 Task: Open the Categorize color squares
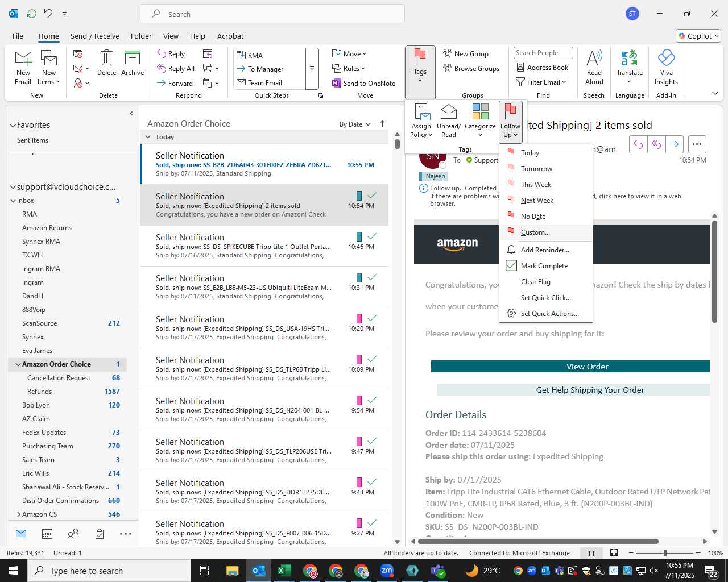coord(480,111)
